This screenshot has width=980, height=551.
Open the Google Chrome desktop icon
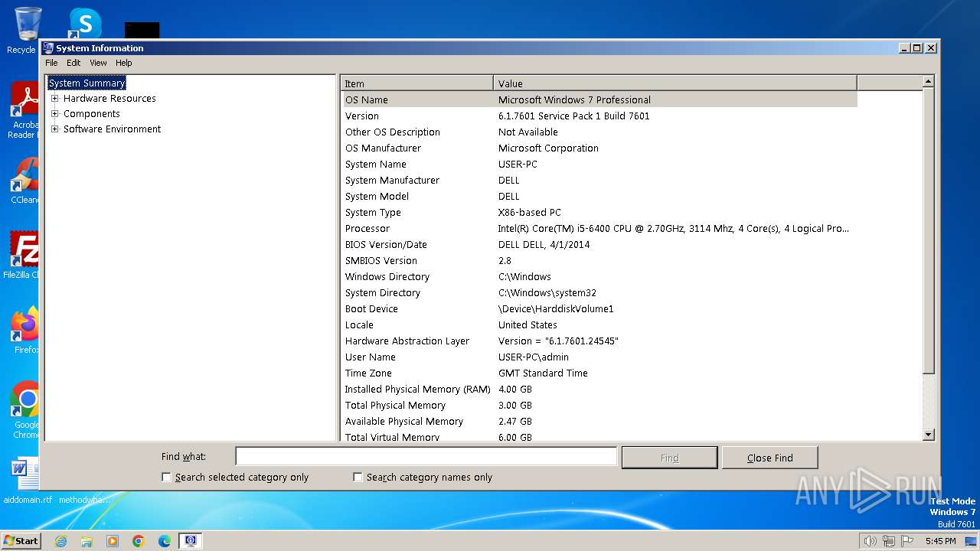[x=25, y=409]
